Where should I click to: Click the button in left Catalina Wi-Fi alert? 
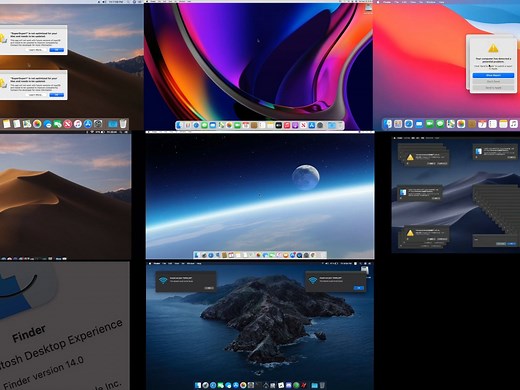[209, 288]
